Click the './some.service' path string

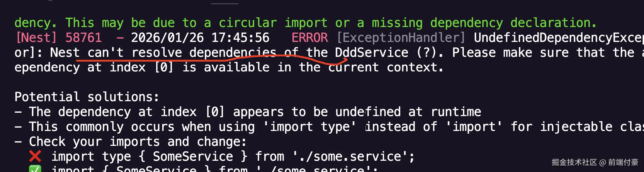tap(350, 157)
